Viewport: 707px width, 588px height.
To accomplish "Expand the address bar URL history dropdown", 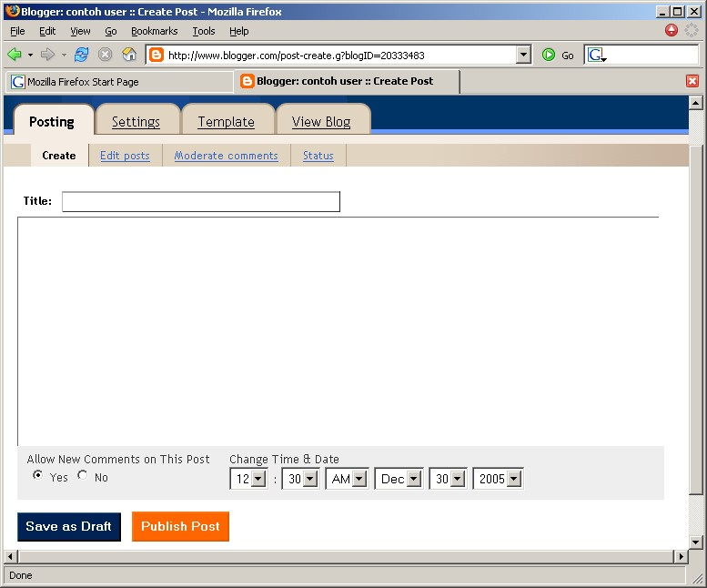I will (523, 55).
